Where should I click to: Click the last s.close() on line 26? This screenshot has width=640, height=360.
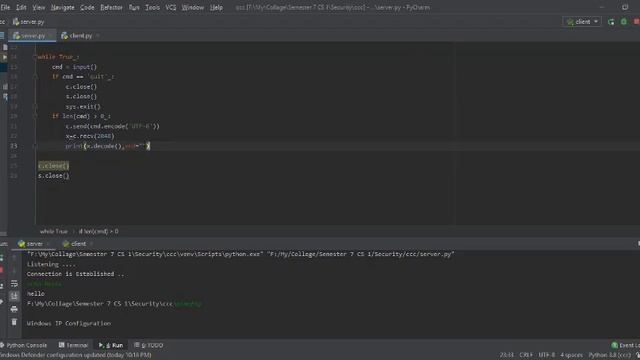53,176
